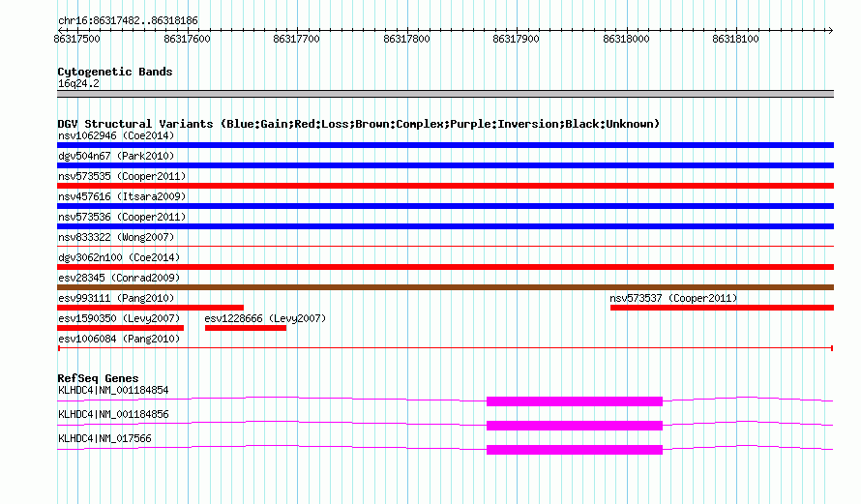
Task: Click the RefSeq Genes track title
Action: 98,378
